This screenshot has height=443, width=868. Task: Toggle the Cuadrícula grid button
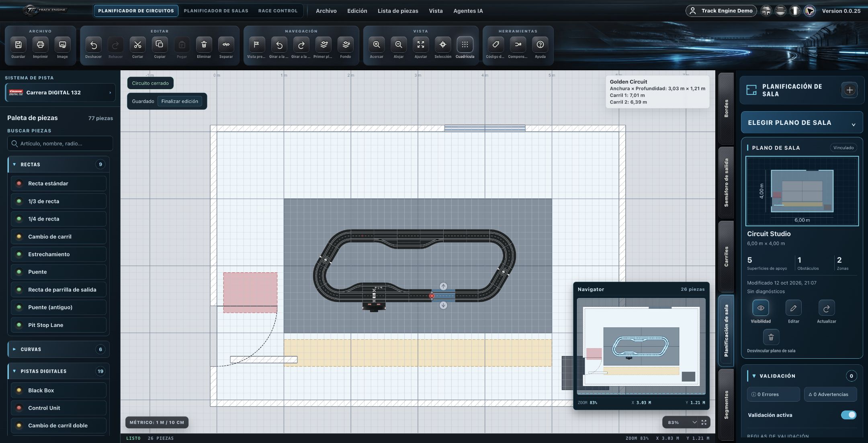(x=465, y=45)
